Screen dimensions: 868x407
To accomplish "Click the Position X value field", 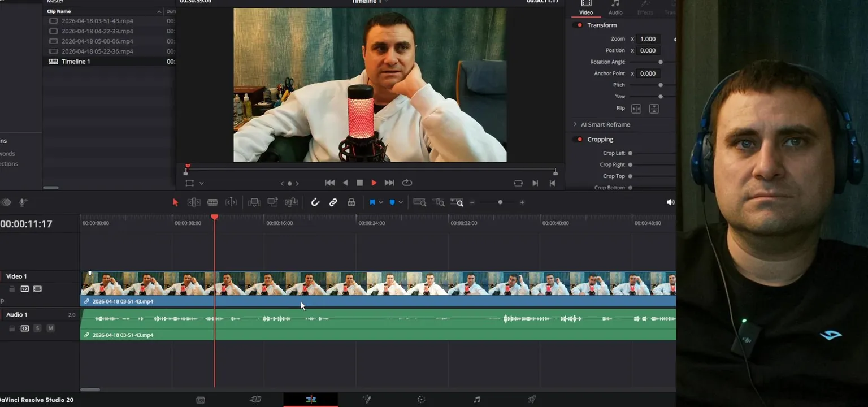I will 648,50.
